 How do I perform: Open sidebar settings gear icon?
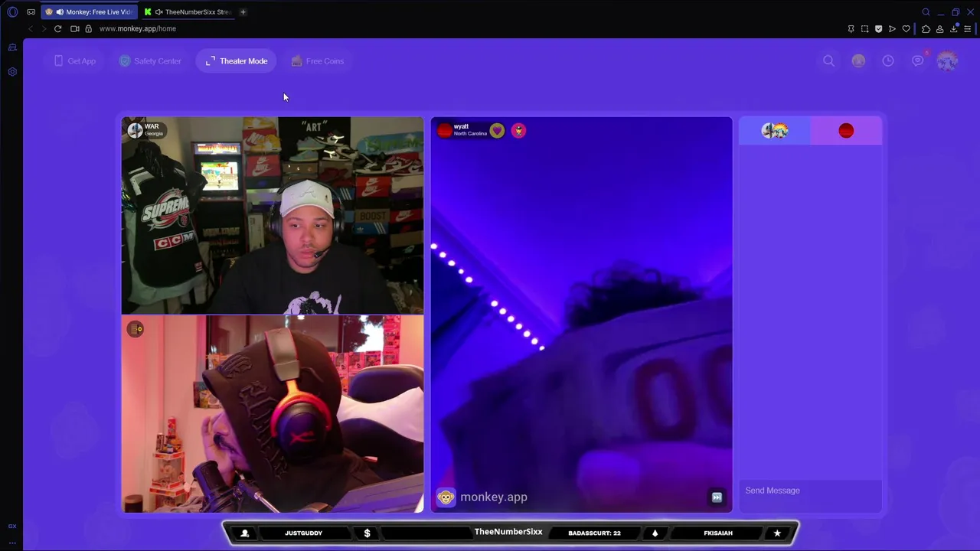click(x=12, y=72)
